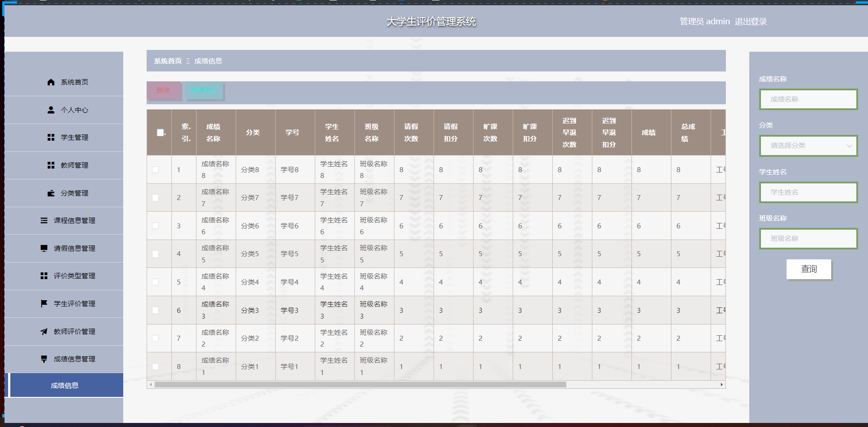This screenshot has width=868, height=427.
Task: Expand 请假信息管理 menu item
Action: pos(64,249)
